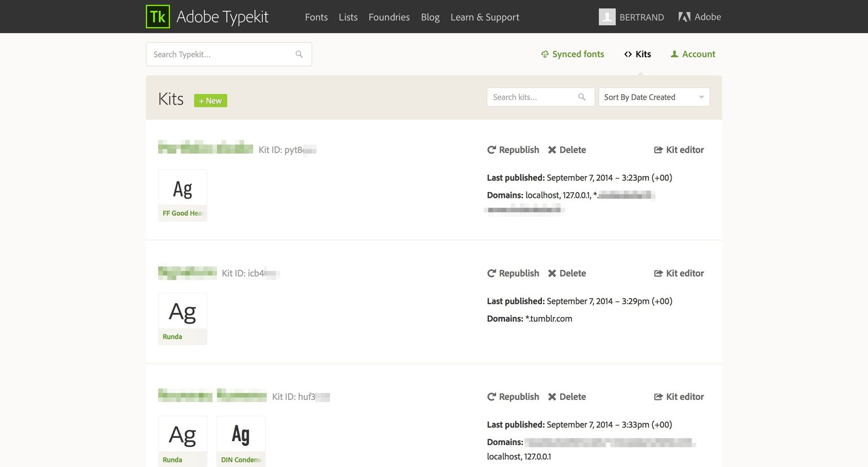Click the Account person icon
The width and height of the screenshot is (868, 467).
pyautogui.click(x=675, y=54)
